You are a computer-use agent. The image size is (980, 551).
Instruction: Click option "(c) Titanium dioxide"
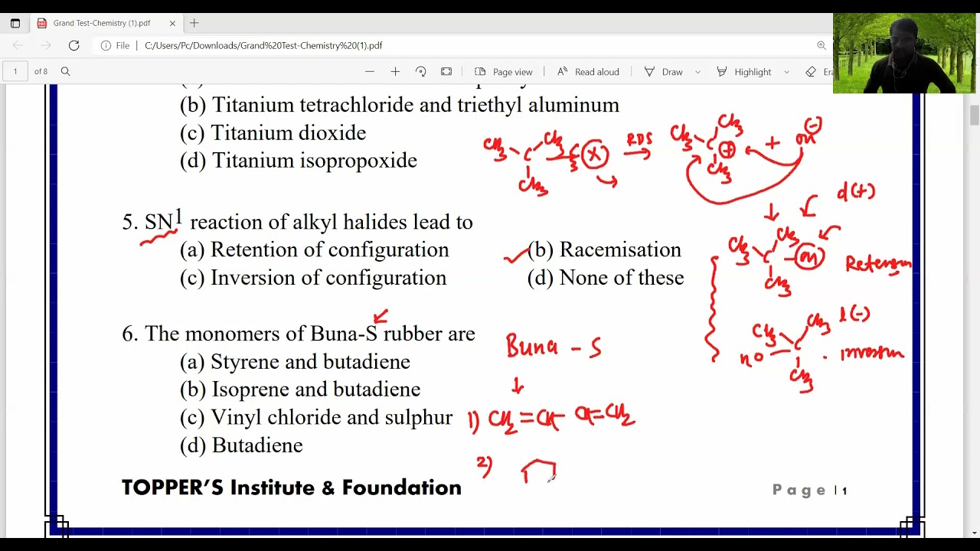273,133
